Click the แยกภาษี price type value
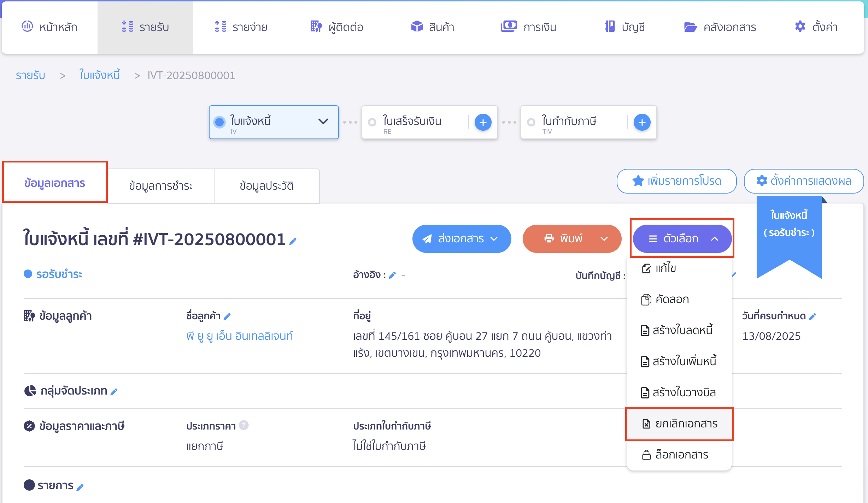This screenshot has width=868, height=503. [205, 446]
